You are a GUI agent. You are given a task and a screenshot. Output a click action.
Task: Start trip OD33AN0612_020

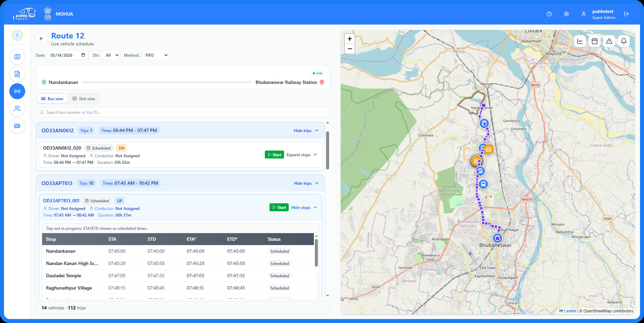click(274, 155)
